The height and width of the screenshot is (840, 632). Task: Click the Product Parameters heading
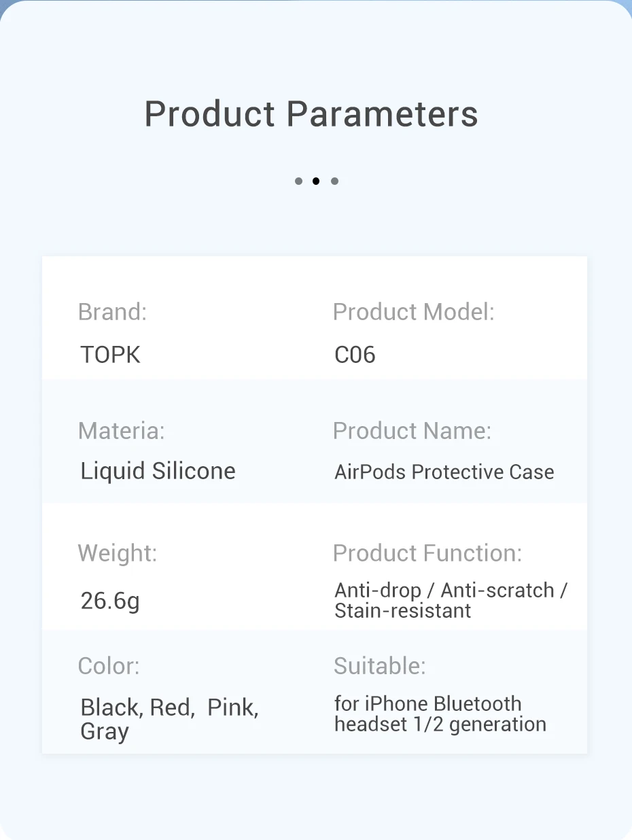311,114
